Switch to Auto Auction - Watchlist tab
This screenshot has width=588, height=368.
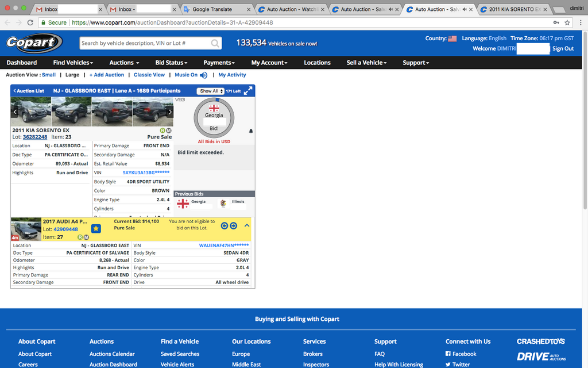[x=291, y=9]
